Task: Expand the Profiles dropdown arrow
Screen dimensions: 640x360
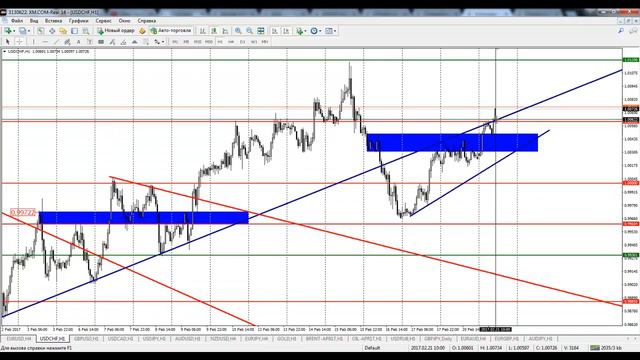Action: click(x=29, y=31)
